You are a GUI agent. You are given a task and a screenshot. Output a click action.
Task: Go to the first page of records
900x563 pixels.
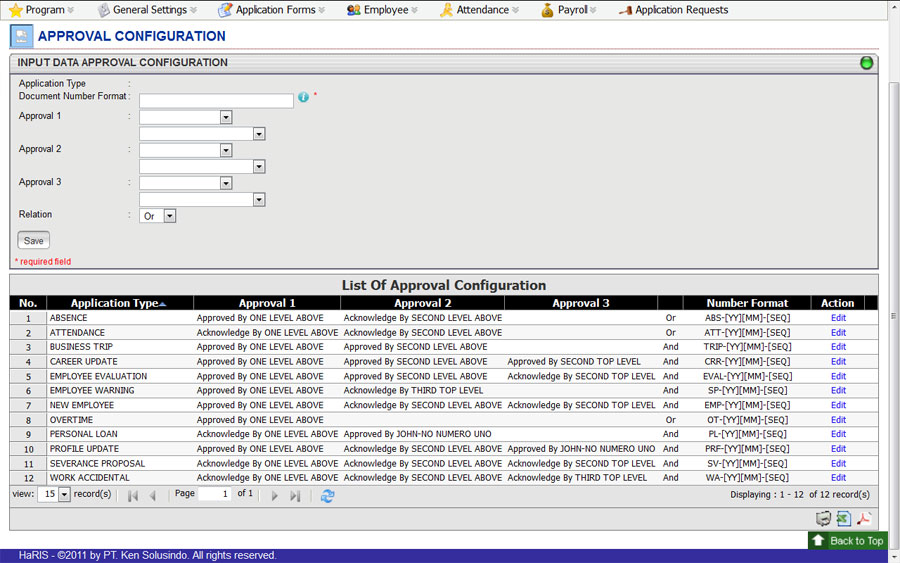[x=133, y=495]
